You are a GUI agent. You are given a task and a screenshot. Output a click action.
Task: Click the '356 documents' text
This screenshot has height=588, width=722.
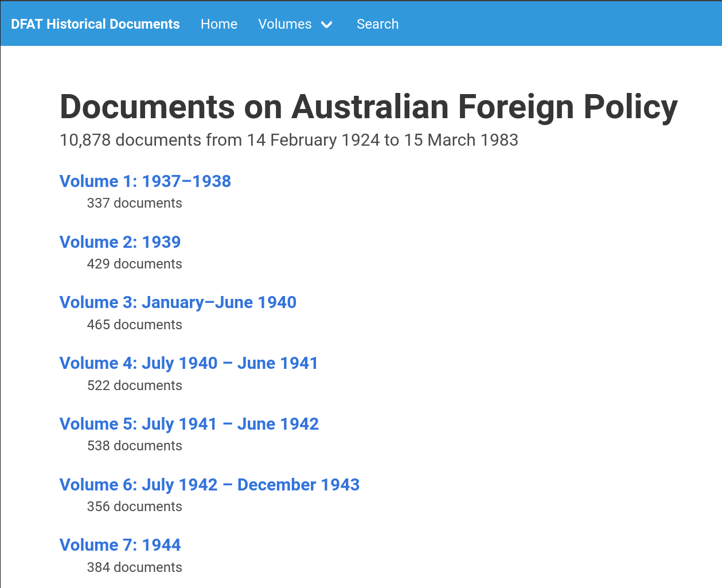[x=134, y=507]
